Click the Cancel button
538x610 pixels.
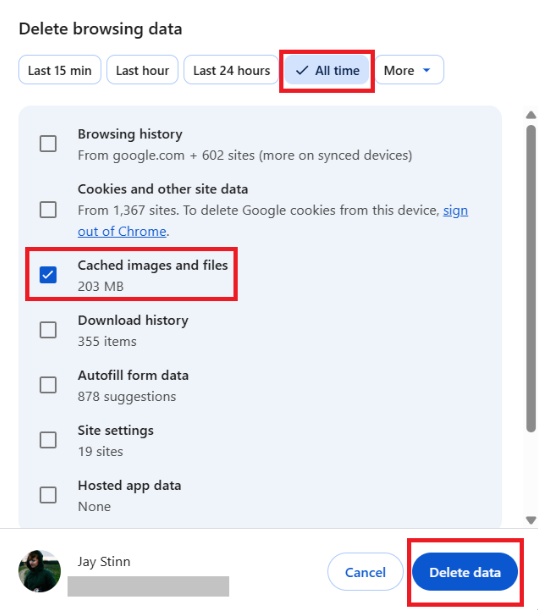(365, 572)
